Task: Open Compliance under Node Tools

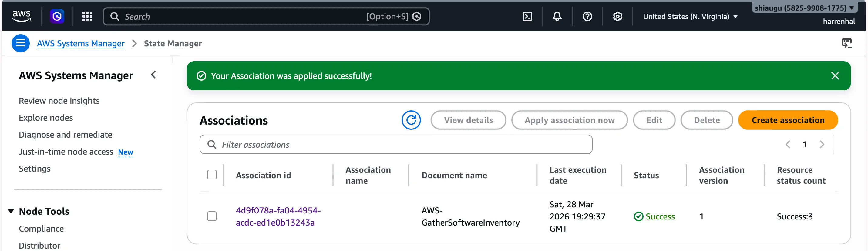Action: click(x=41, y=229)
